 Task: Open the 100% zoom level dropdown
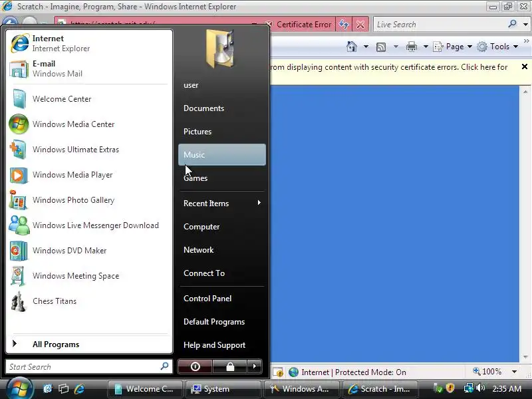click(514, 372)
